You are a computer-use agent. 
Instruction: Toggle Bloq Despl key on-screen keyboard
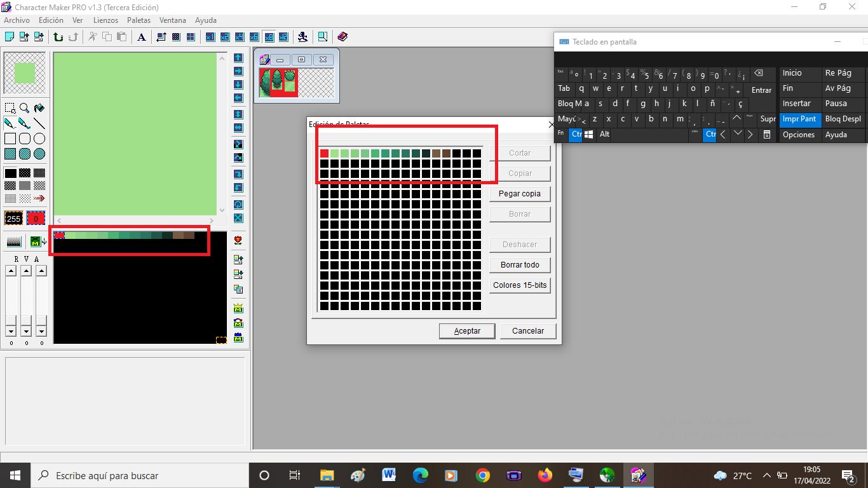point(843,119)
